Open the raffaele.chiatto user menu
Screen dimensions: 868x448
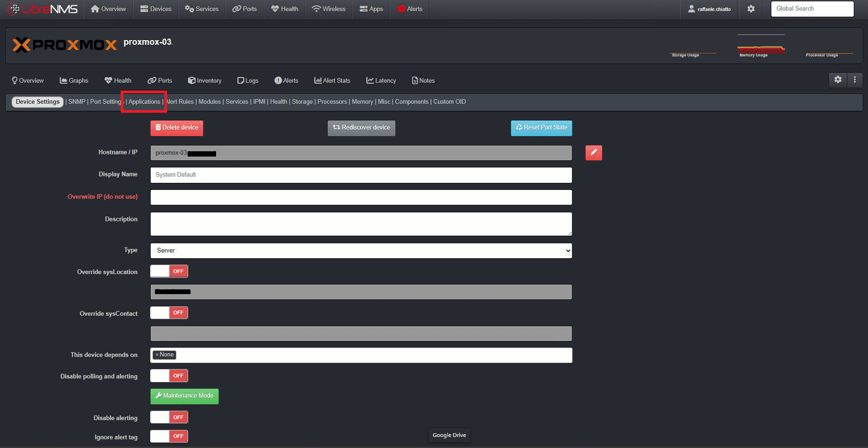tap(709, 9)
